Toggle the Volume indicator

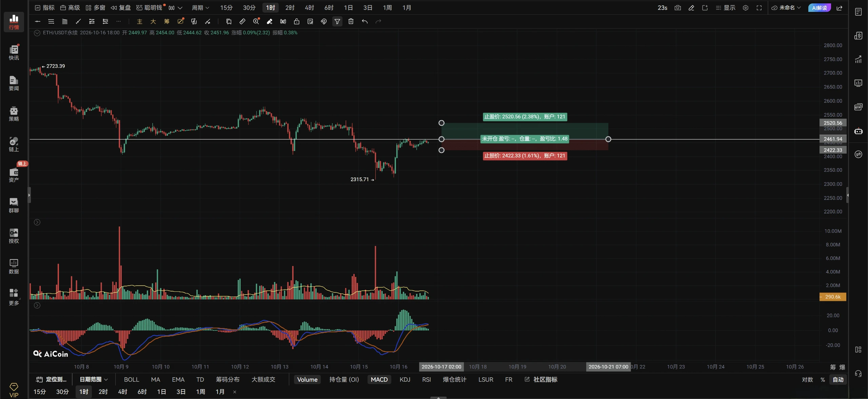(307, 379)
